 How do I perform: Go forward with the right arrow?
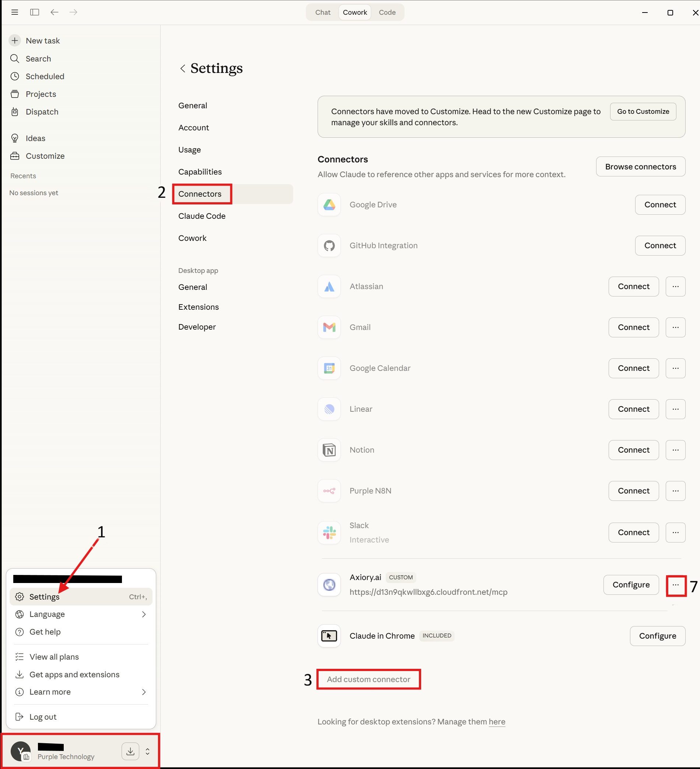(73, 12)
